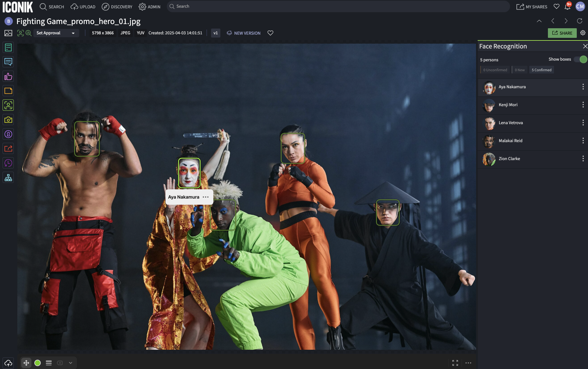The height and width of the screenshot is (369, 588).
Task: Toggle the Show boxes switch off
Action: 581,59
